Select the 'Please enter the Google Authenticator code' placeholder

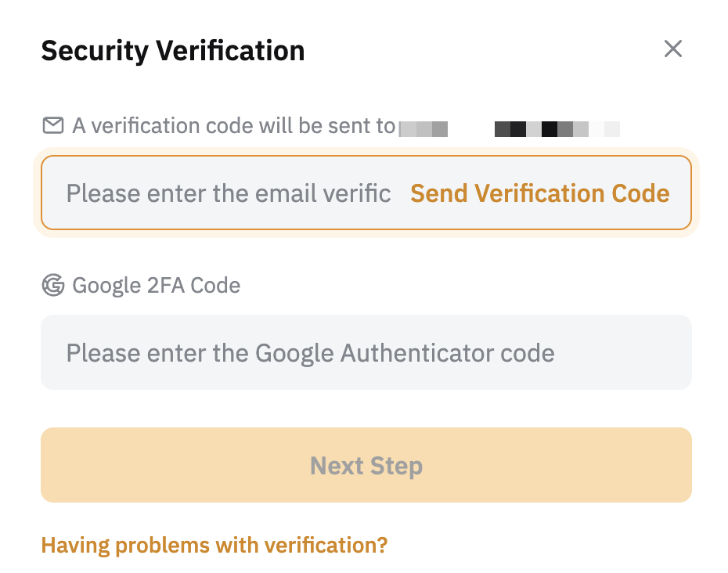(x=310, y=352)
